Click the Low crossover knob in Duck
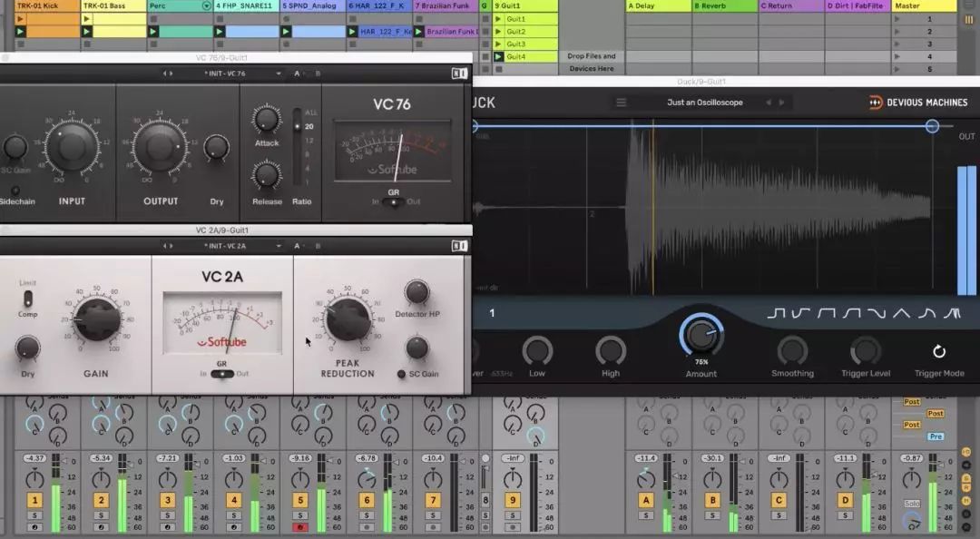Screen dimensions: 980x539 [537, 351]
